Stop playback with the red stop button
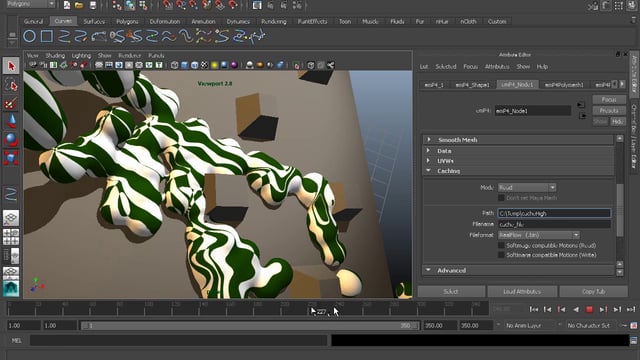The width and height of the screenshot is (640, 360). [589, 310]
